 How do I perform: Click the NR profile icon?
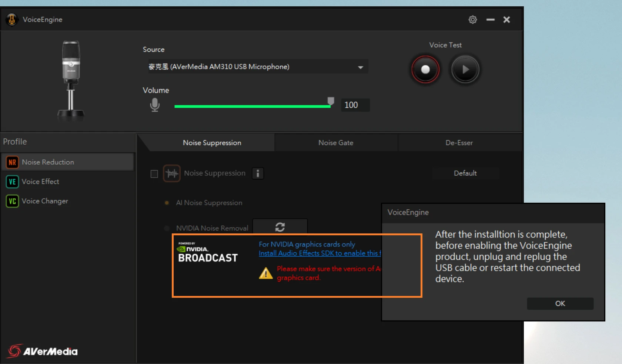[12, 162]
